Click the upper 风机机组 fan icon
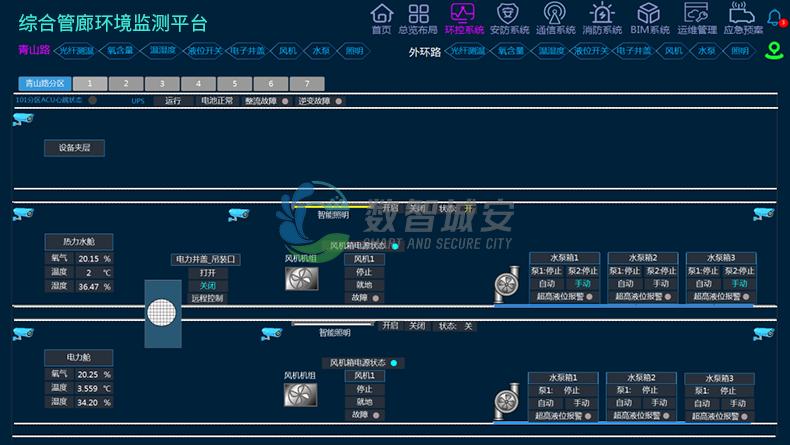 (x=300, y=278)
